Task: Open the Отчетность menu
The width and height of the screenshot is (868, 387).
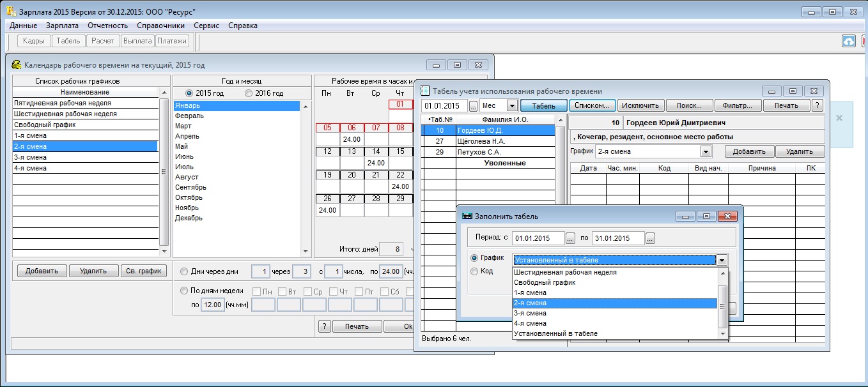Action: 107,26
